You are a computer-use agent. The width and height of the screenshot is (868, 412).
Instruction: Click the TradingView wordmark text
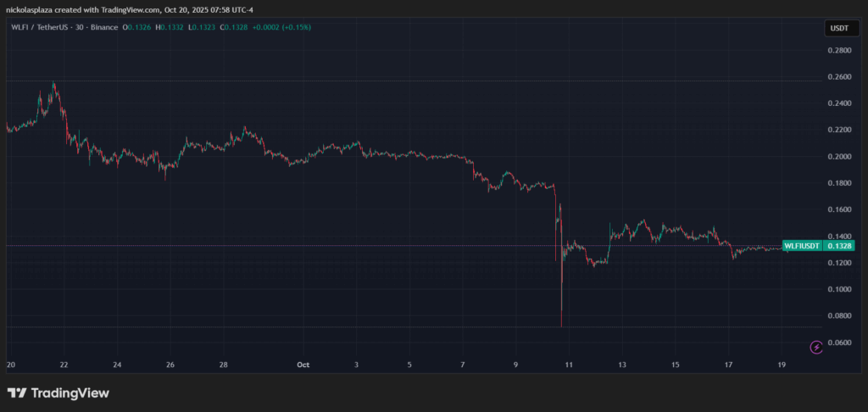70,393
